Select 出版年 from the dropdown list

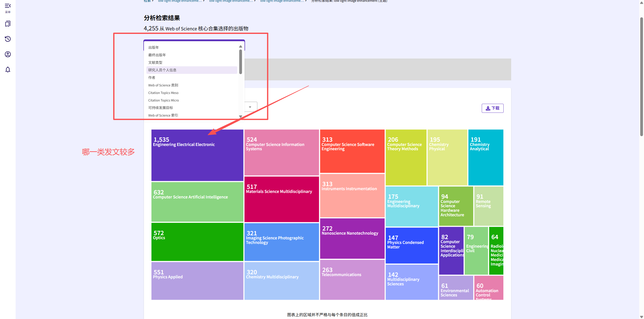point(153,47)
